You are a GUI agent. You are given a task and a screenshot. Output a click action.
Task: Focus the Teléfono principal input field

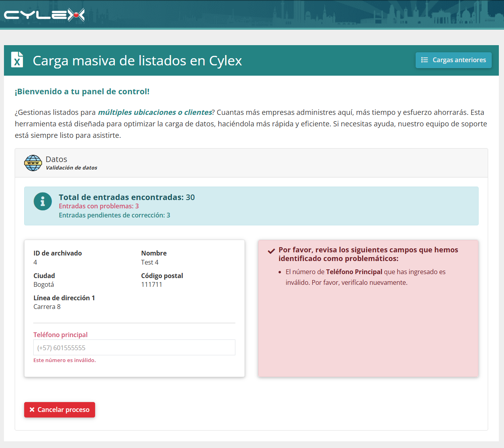click(x=134, y=347)
